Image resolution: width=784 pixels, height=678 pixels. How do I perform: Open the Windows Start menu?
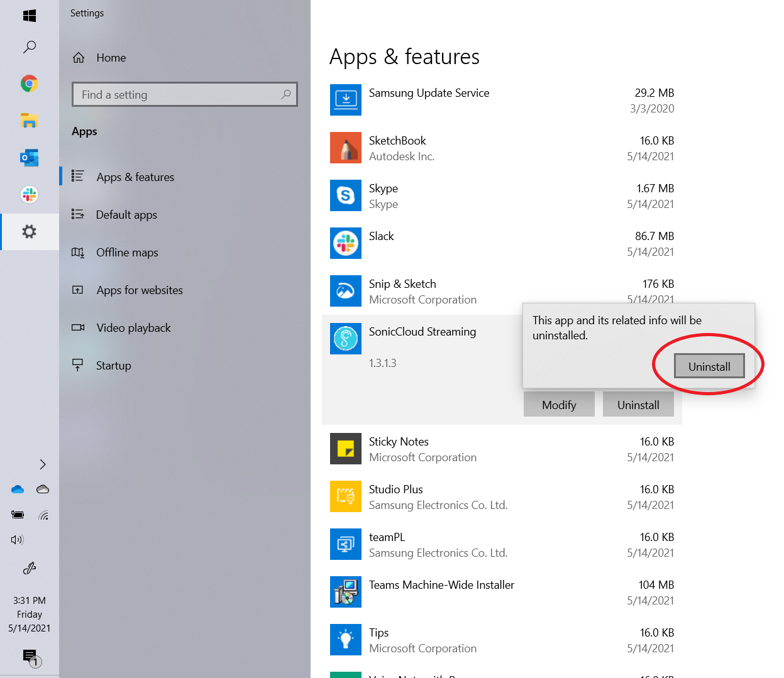tap(29, 16)
